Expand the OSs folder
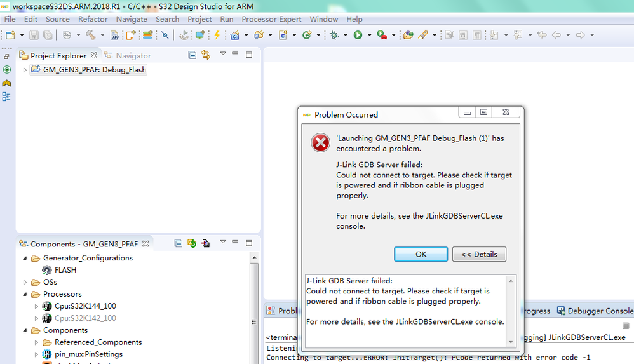 pyautogui.click(x=25, y=282)
